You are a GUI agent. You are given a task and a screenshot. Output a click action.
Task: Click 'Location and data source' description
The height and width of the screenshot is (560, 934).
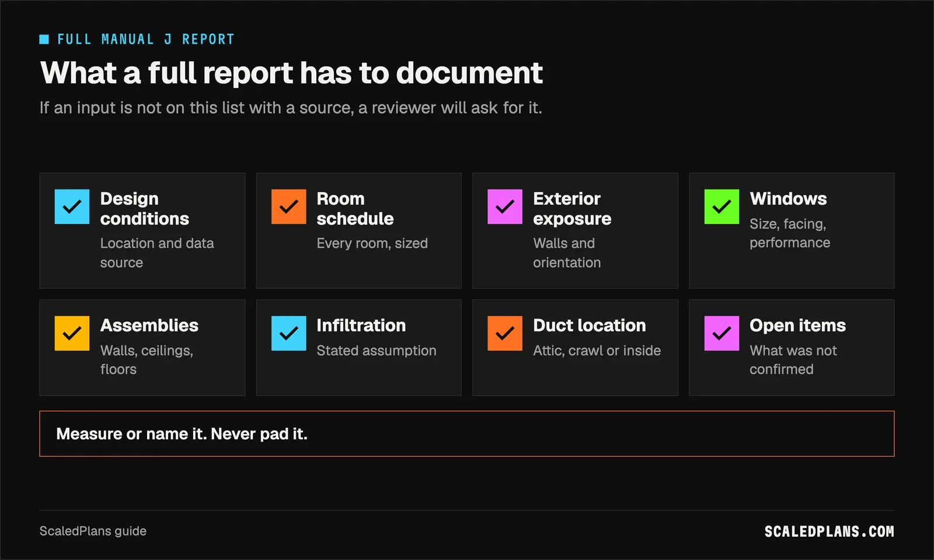click(157, 253)
